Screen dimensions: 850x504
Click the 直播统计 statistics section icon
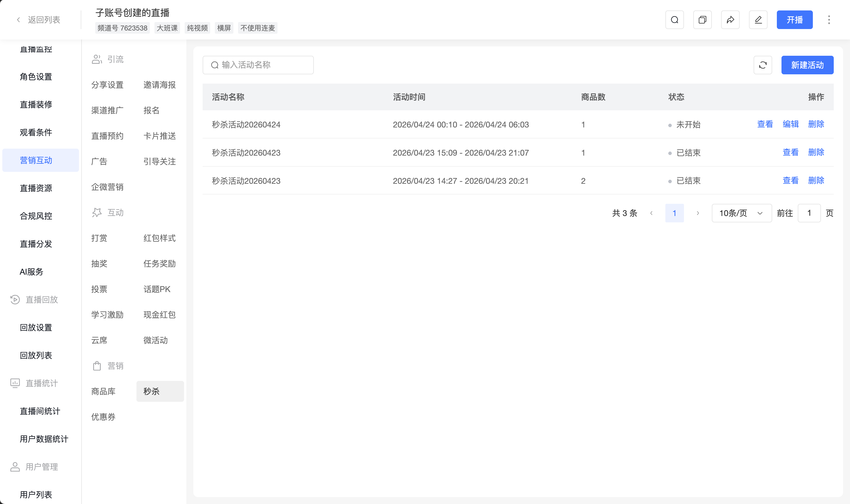tap(15, 383)
